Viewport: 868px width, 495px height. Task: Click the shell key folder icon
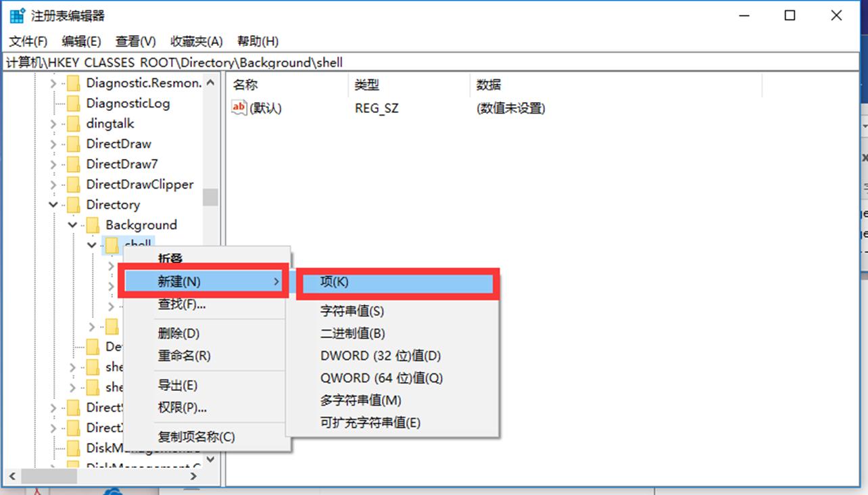point(112,245)
